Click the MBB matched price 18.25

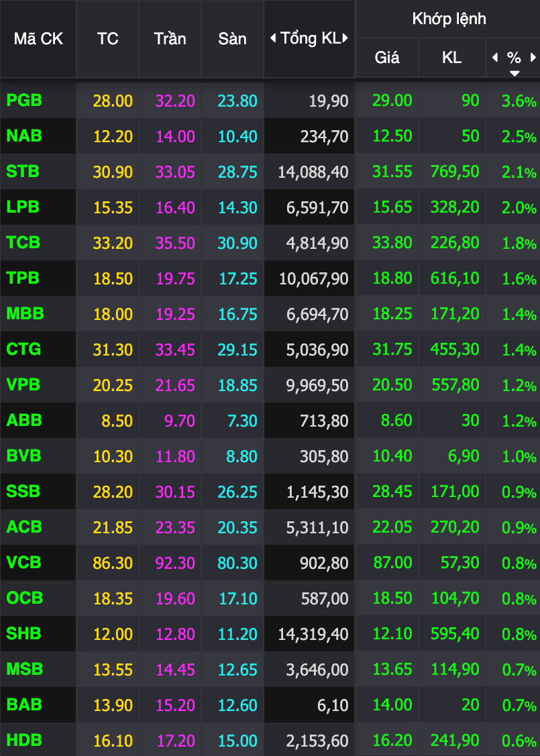392,314
